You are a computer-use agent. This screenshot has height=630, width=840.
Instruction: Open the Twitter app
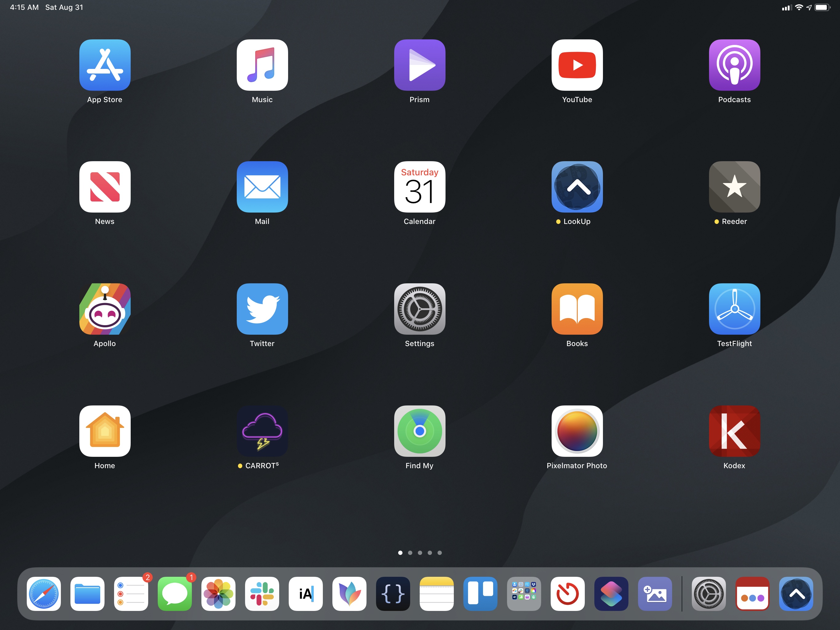pyautogui.click(x=262, y=309)
